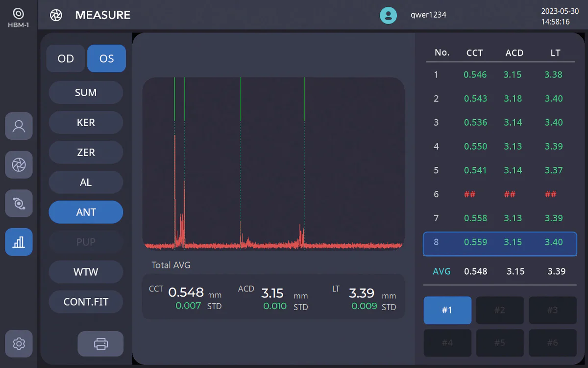Switch to the KER tab
Viewport: 588px width, 368px height.
coord(86,123)
